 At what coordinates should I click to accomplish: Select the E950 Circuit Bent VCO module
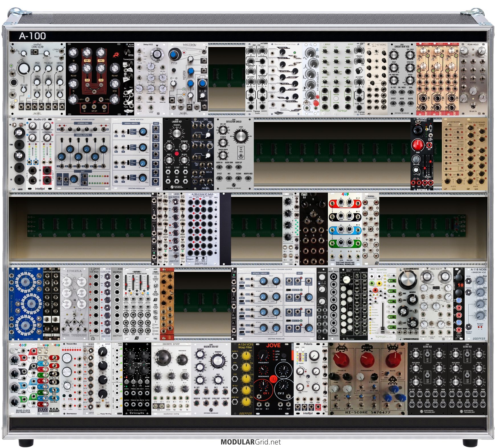[402, 79]
